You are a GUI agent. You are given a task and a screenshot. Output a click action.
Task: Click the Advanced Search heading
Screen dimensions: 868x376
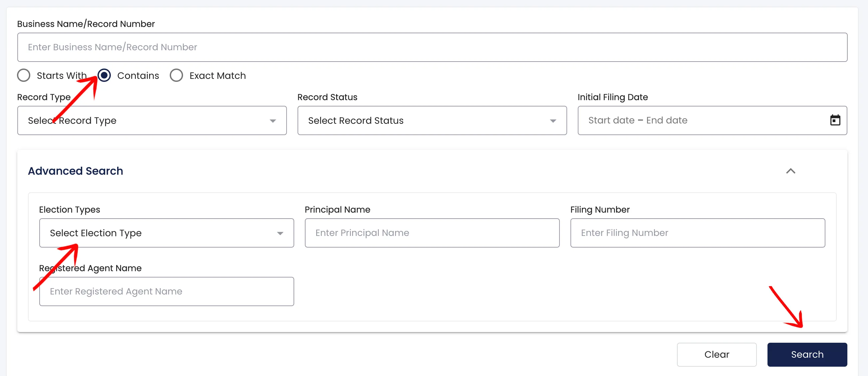pos(76,171)
